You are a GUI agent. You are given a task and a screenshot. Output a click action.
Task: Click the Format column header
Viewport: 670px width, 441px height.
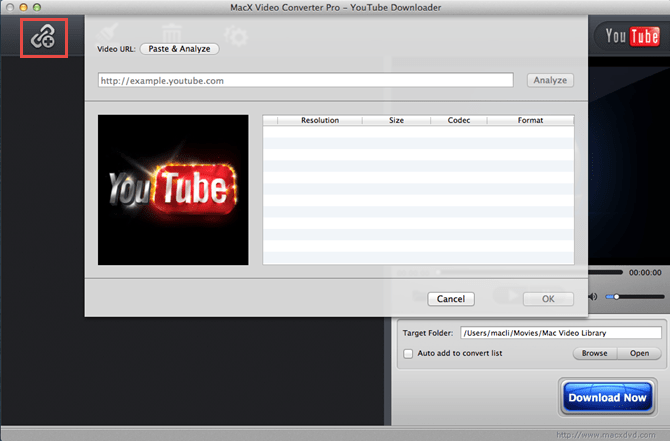click(x=530, y=120)
